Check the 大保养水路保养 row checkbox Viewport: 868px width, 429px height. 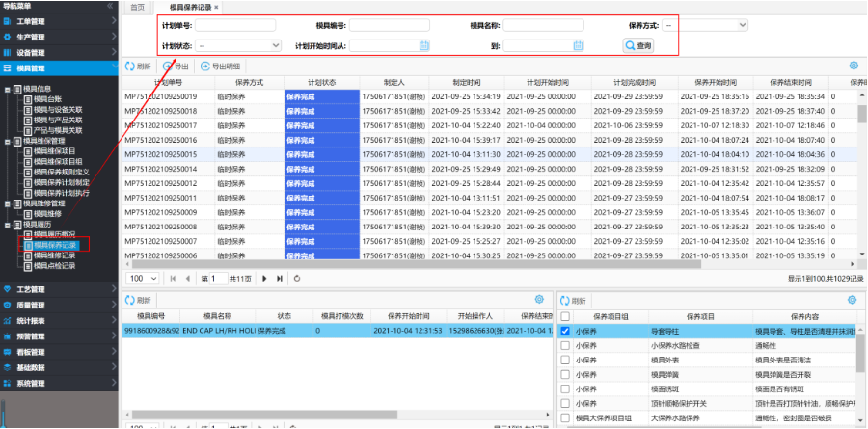(x=564, y=417)
